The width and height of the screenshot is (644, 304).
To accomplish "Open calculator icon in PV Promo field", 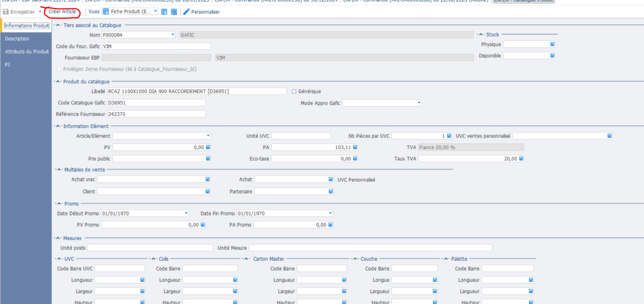I will [x=203, y=225].
